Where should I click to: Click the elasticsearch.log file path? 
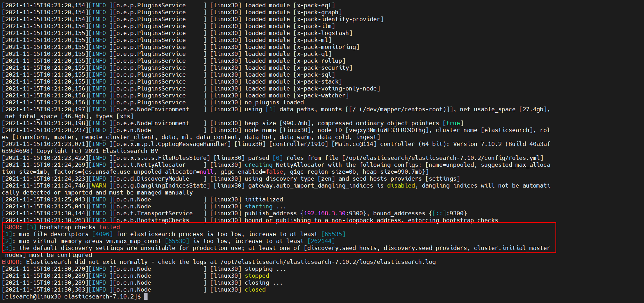pyautogui.click(x=328, y=262)
